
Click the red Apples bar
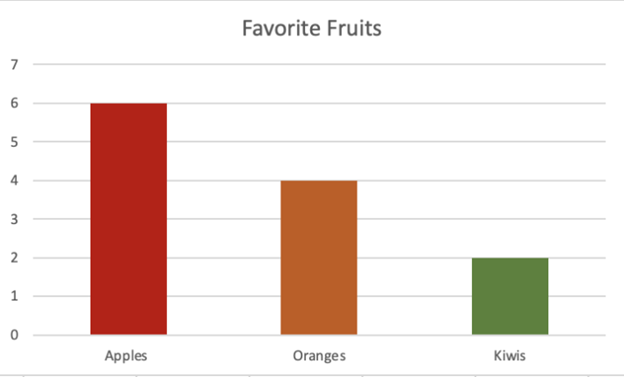(129, 219)
